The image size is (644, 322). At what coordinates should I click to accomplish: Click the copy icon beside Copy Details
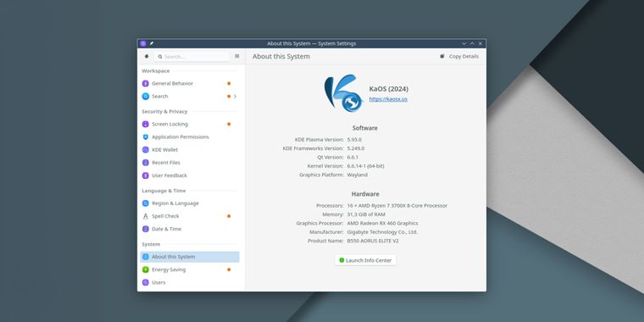tap(442, 56)
